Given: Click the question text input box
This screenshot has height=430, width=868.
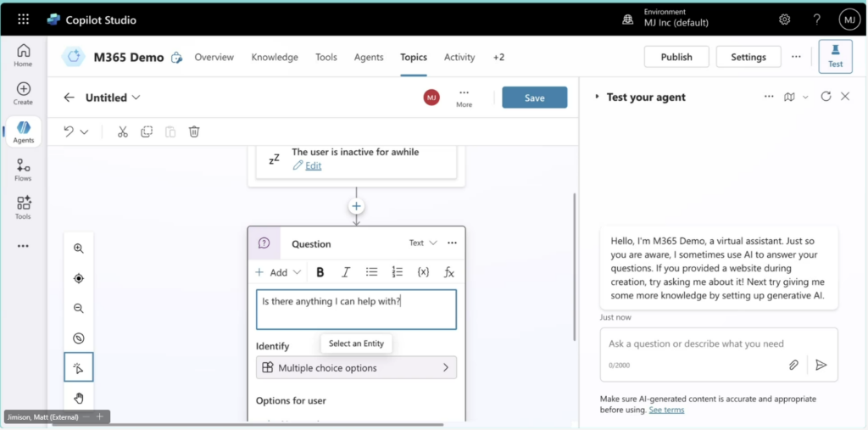Looking at the screenshot, I should 357,310.
